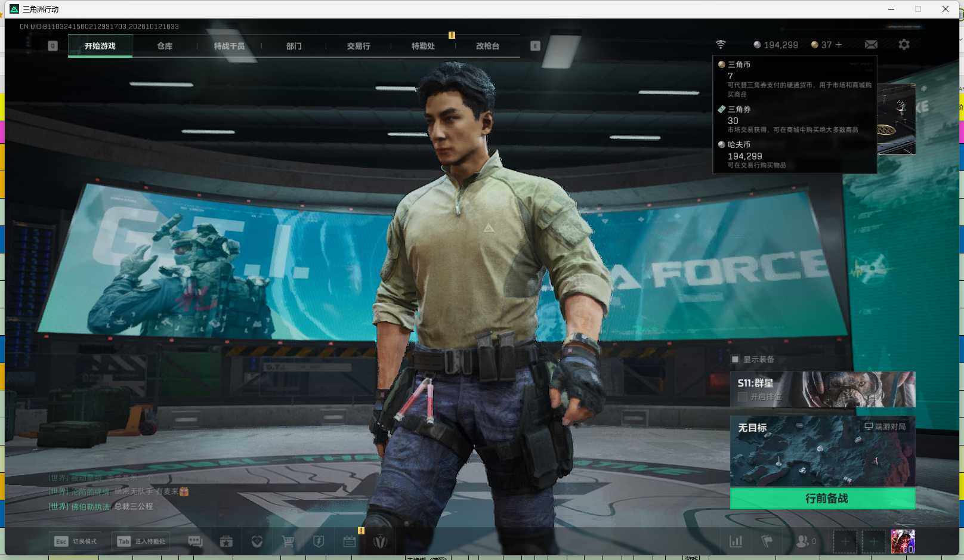The image size is (964, 560).
Task: Add teammate in second empty squad slot
Action: tap(874, 541)
